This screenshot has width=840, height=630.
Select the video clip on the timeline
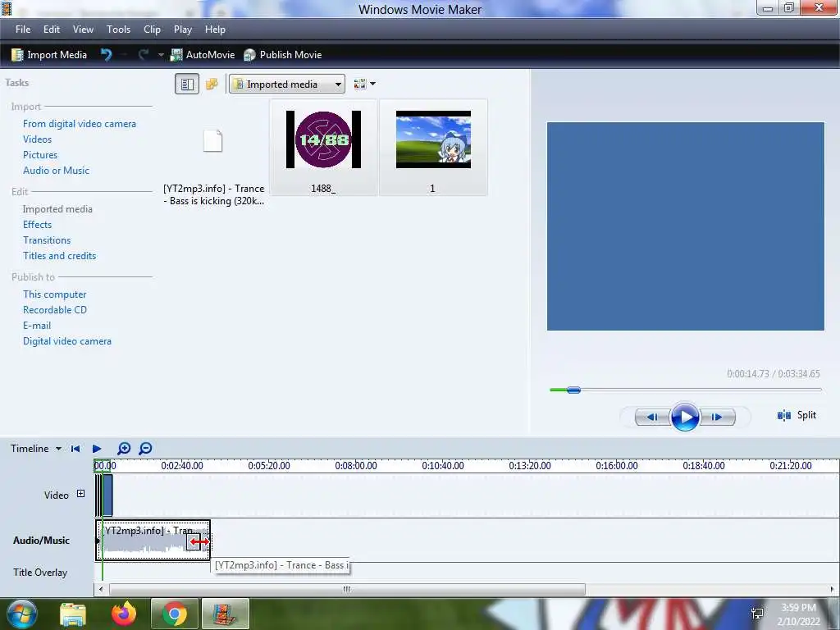[107, 495]
